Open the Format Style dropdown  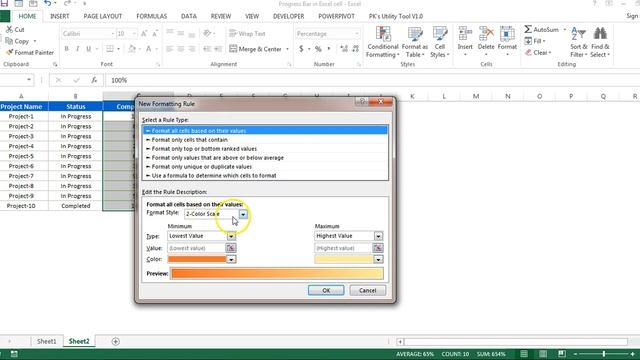click(243, 214)
